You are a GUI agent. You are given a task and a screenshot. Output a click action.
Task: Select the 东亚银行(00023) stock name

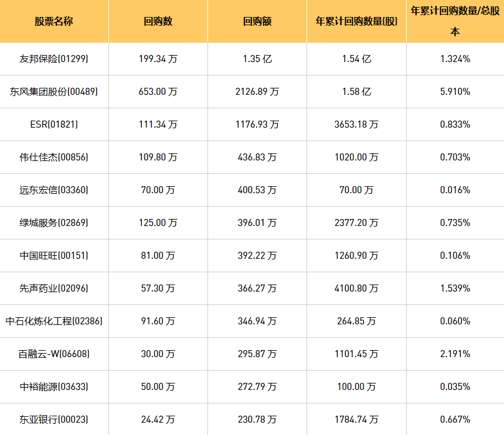pyautogui.click(x=54, y=419)
